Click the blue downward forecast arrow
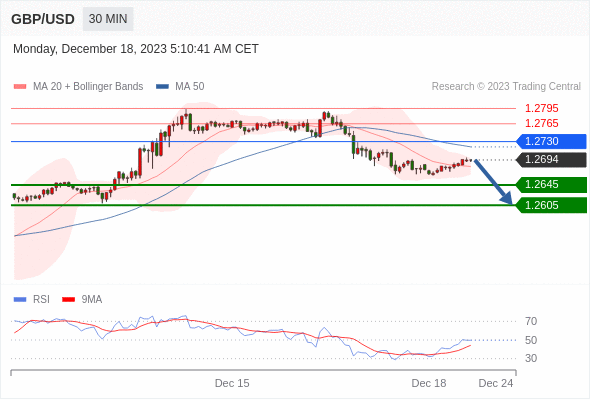590x400 pixels. click(494, 182)
